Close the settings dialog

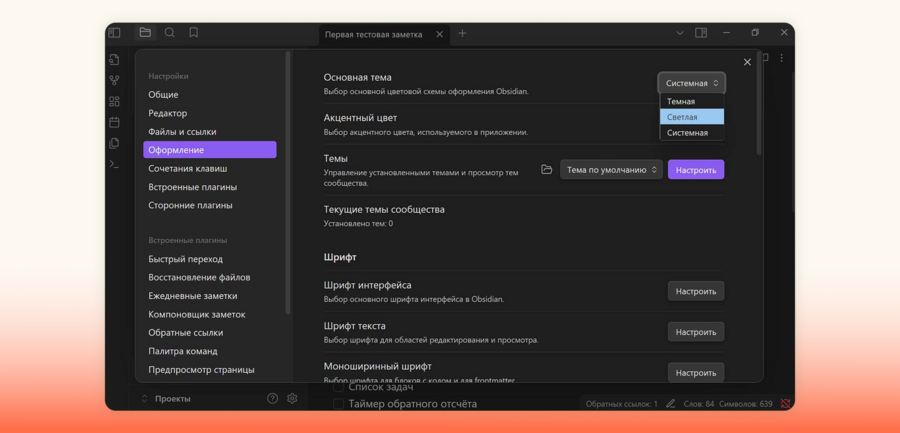[x=747, y=62]
